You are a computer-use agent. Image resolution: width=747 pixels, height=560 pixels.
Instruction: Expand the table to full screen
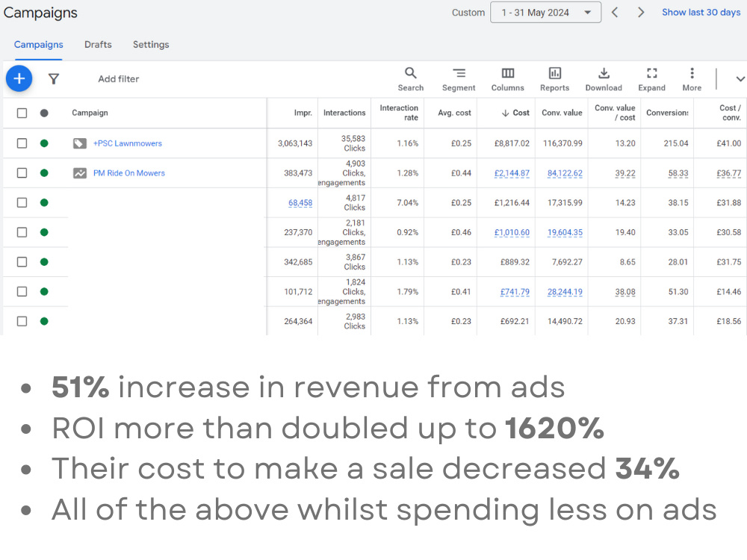click(651, 79)
